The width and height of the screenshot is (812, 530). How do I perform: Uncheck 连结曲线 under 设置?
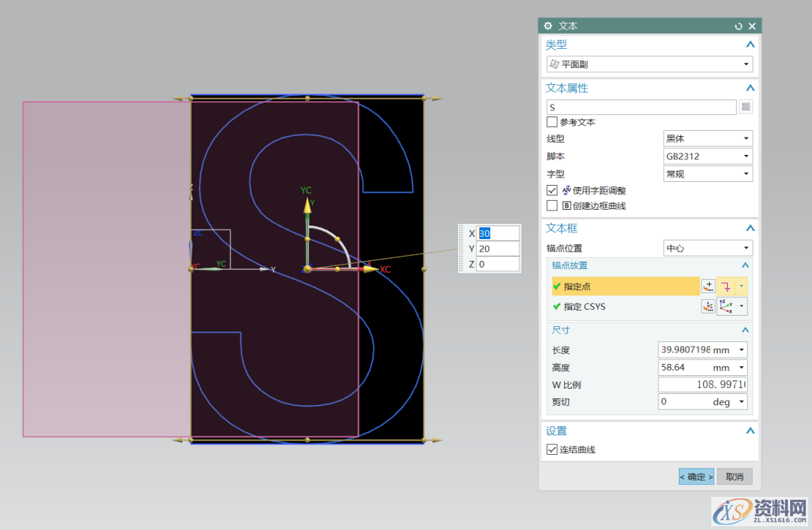553,449
